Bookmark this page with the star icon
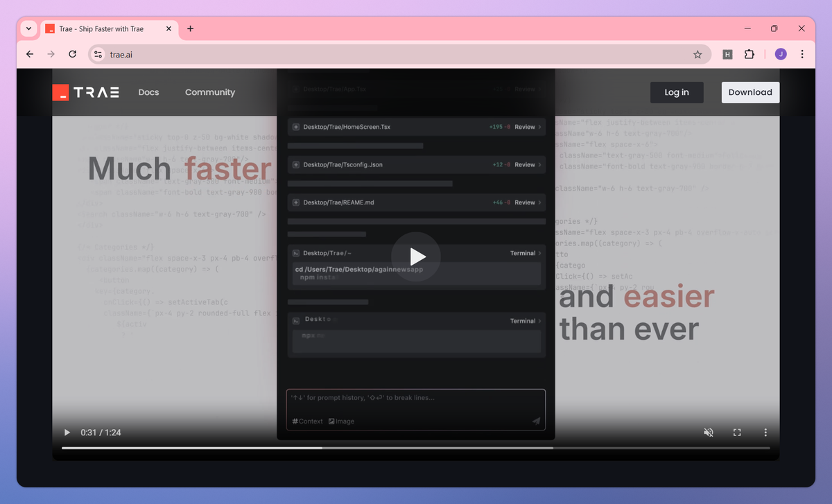 click(x=697, y=54)
